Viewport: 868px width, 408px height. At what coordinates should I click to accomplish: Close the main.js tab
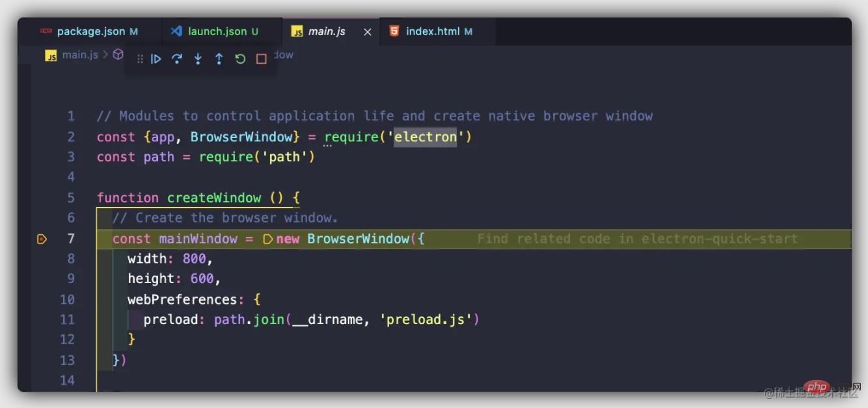368,32
